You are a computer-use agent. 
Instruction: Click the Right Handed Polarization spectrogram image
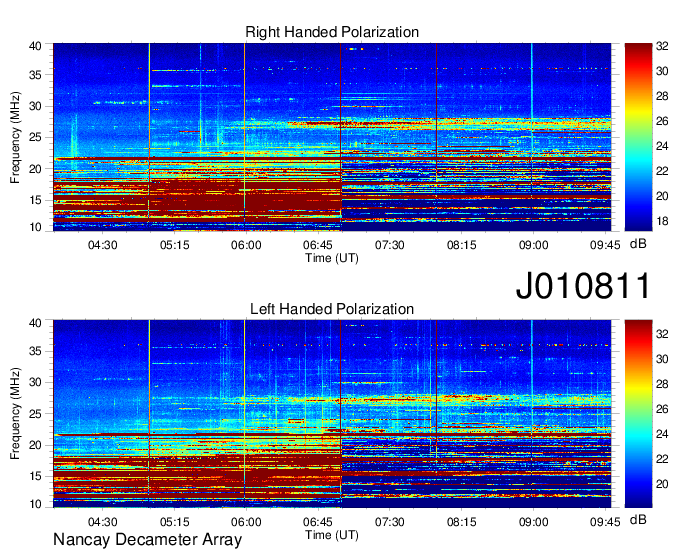(332, 137)
